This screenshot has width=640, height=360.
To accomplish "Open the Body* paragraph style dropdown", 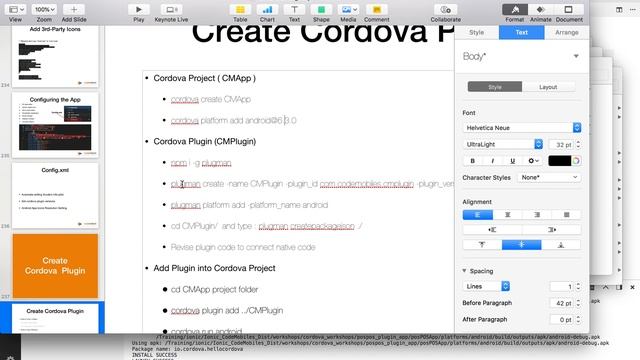I will tap(576, 56).
